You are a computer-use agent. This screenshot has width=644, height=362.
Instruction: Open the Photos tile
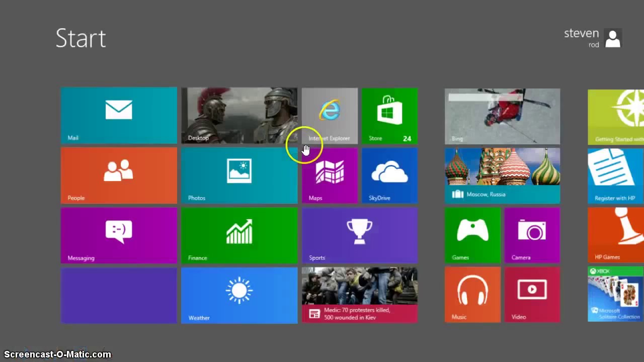tap(239, 175)
